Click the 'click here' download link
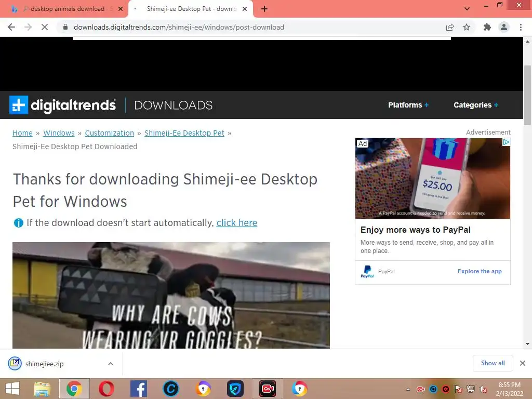 pos(237,222)
